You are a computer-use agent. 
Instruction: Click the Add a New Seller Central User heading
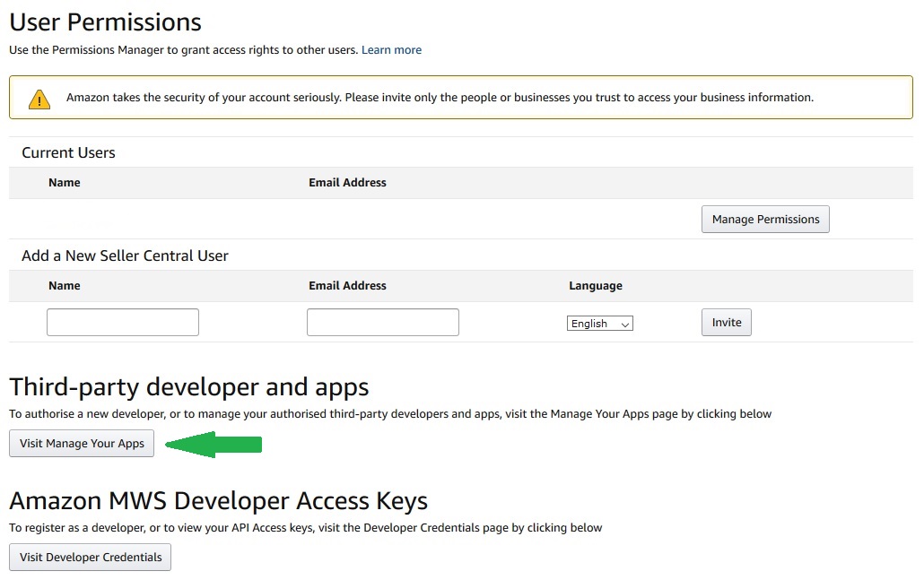click(125, 255)
